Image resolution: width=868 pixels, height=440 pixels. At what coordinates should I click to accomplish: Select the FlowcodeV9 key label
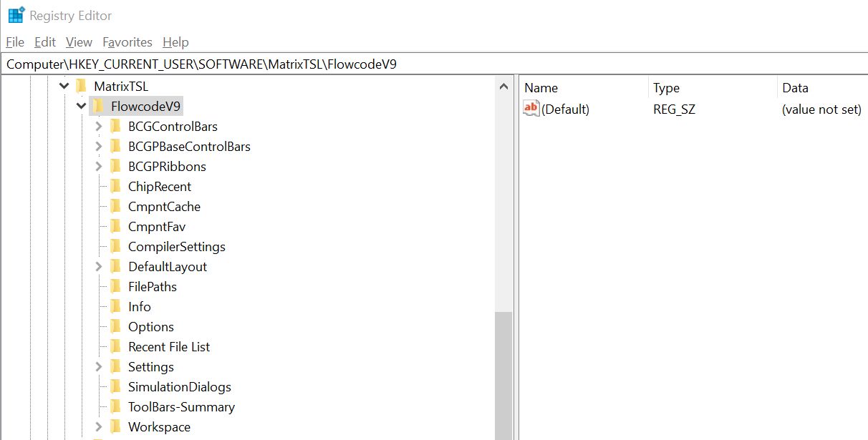[146, 107]
